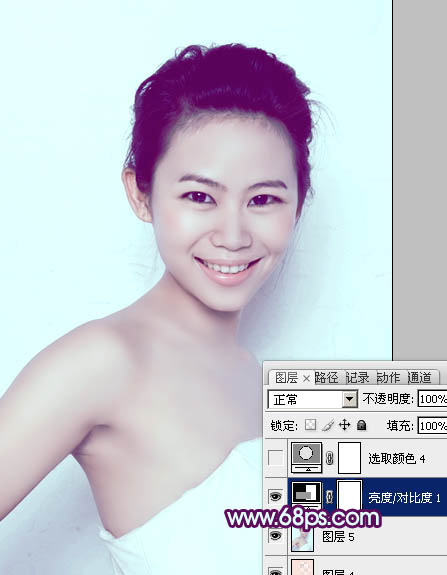Click the mask link icon of 亮度/对比度 1

pos(330,497)
